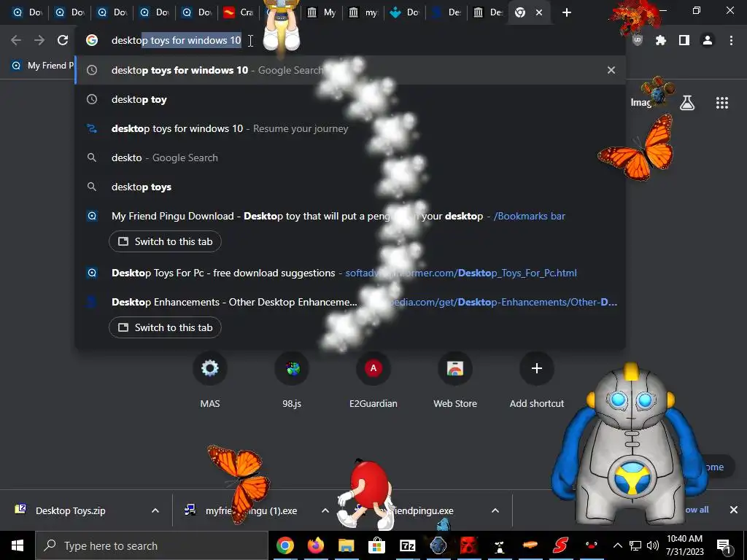The height and width of the screenshot is (560, 747).
Task: Open a new tab with plus button
Action: pos(566,12)
